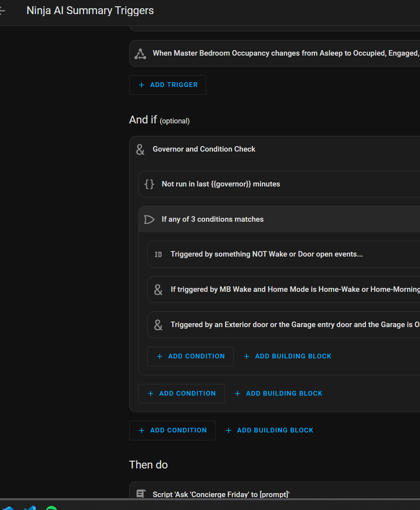420x510 pixels.
Task: Click the ampersand icon of Governor and Condition Check
Action: click(140, 149)
